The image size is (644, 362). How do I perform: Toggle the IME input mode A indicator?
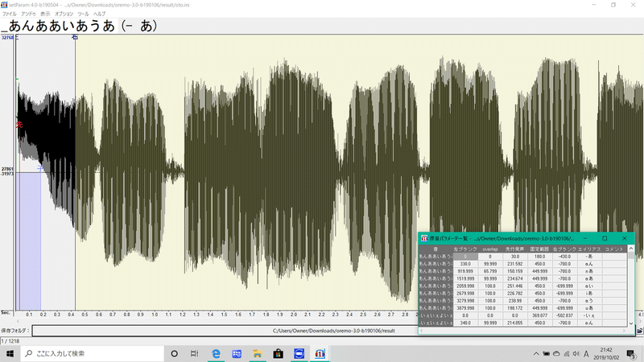pos(586,354)
